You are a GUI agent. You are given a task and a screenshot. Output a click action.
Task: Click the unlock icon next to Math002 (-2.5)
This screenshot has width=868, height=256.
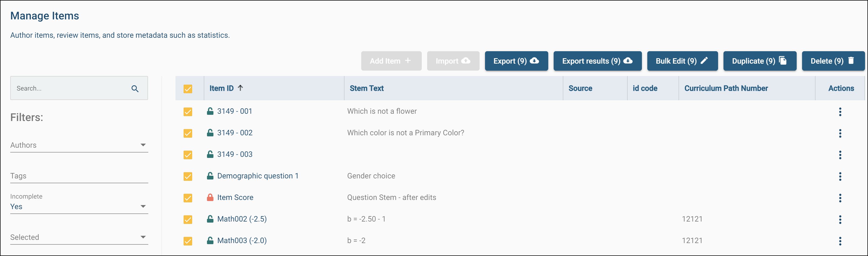[x=210, y=219]
